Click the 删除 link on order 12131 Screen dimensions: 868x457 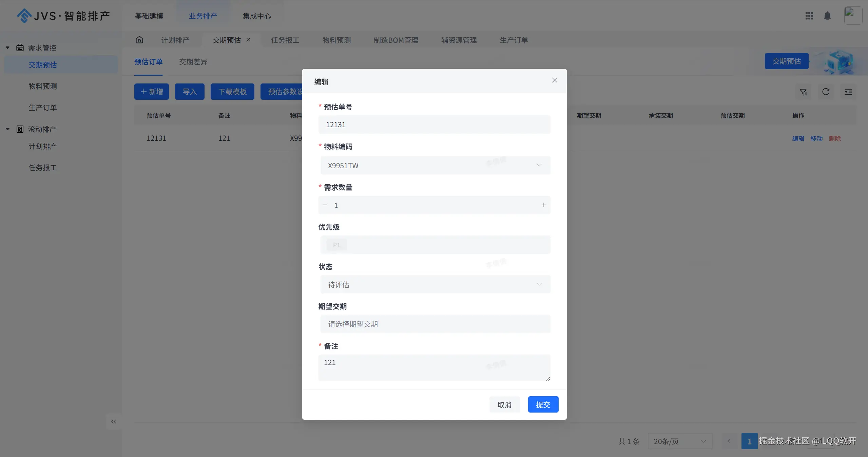point(835,138)
